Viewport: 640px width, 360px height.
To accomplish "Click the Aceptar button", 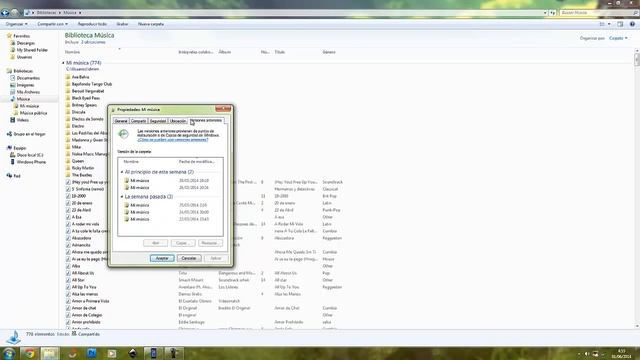I will click(162, 258).
